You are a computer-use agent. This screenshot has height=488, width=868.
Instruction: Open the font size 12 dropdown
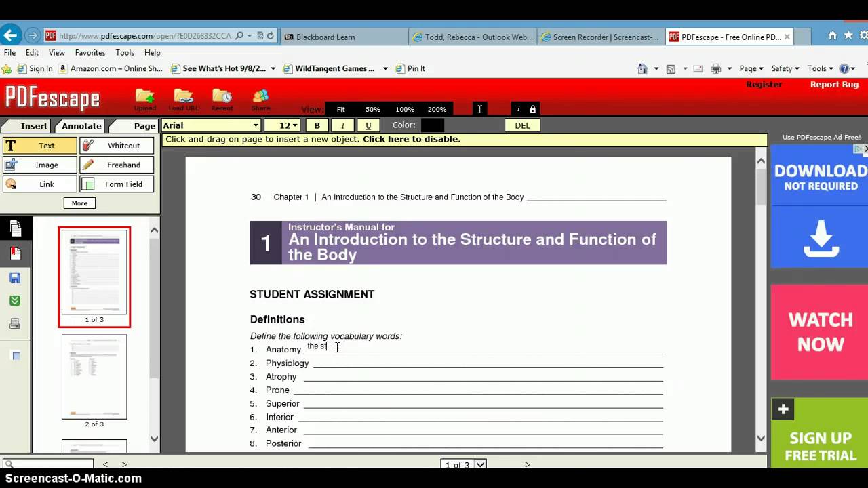coord(282,125)
